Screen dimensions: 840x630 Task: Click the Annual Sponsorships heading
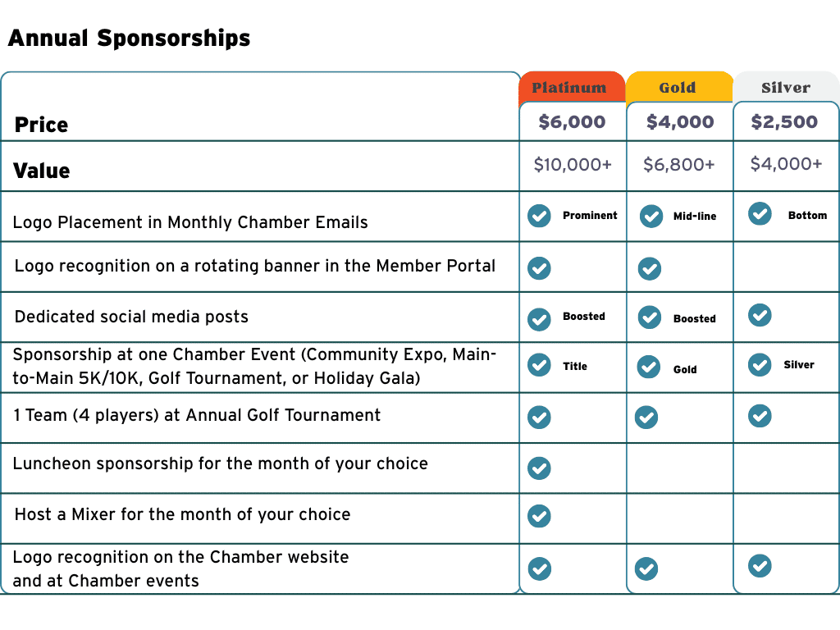click(129, 38)
